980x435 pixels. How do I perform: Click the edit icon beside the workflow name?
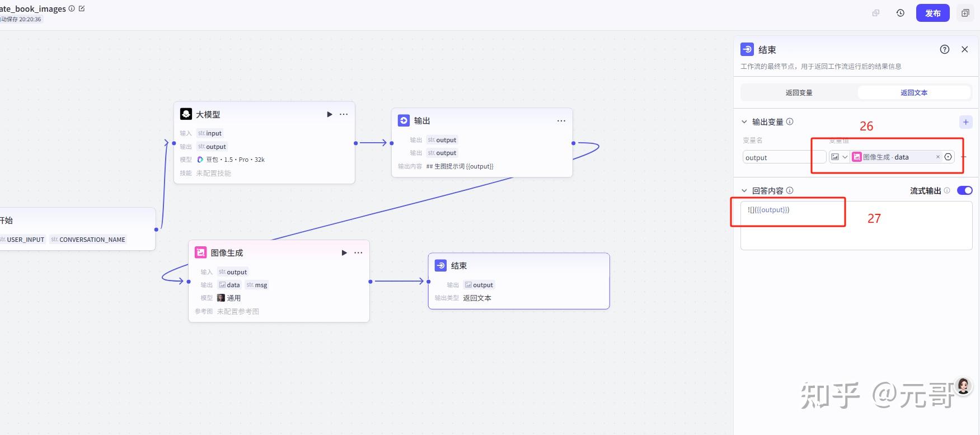(82, 8)
